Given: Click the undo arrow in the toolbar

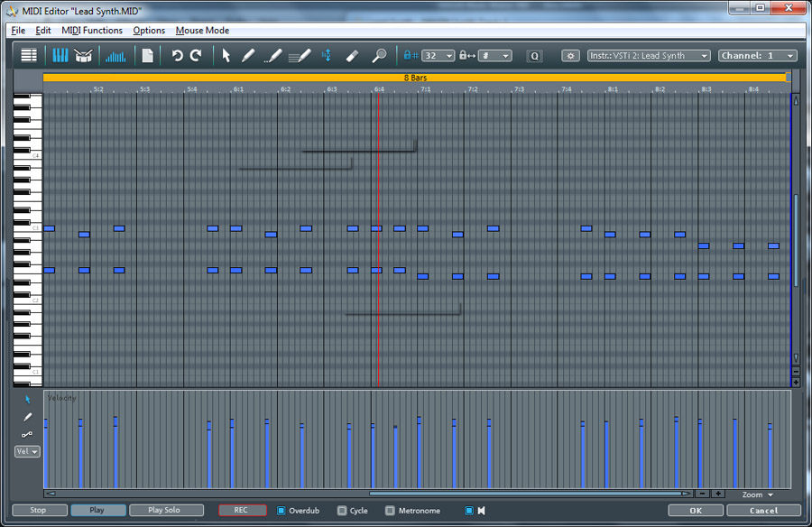Looking at the screenshot, I should (177, 56).
